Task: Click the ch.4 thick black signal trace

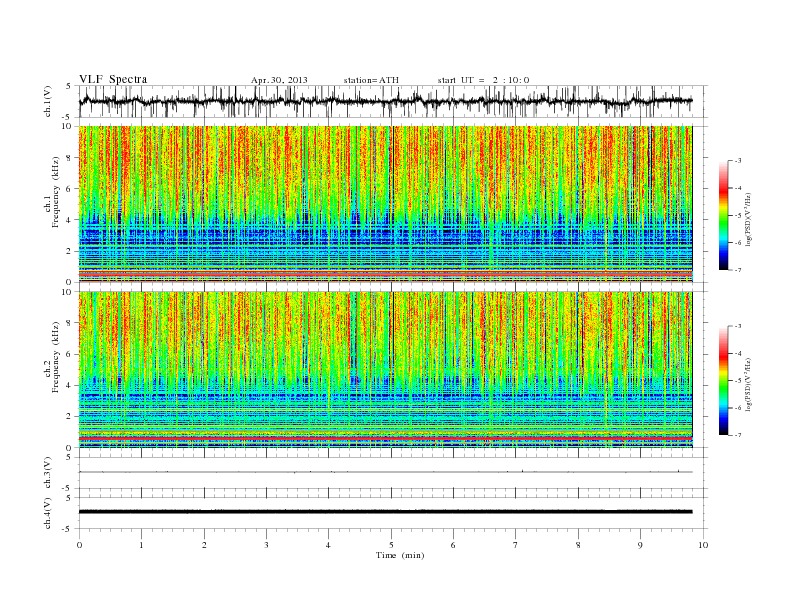Action: [385, 512]
